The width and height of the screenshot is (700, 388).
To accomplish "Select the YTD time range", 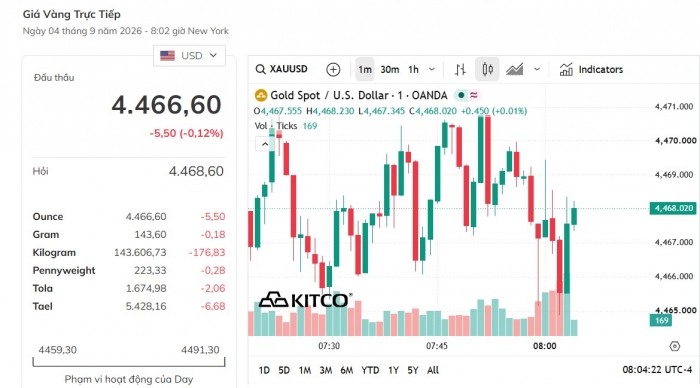I will [x=370, y=370].
